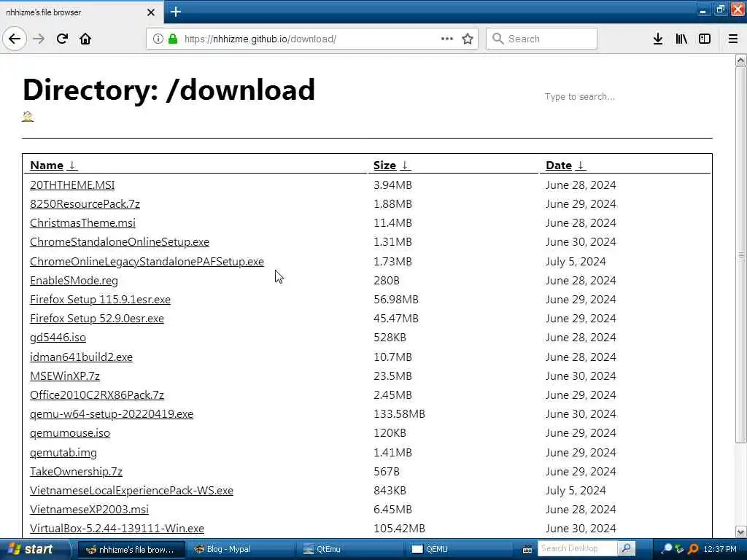Image resolution: width=747 pixels, height=560 pixels.
Task: Download ChromeStandaloneOnlineSetup.exe
Action: tap(120, 242)
